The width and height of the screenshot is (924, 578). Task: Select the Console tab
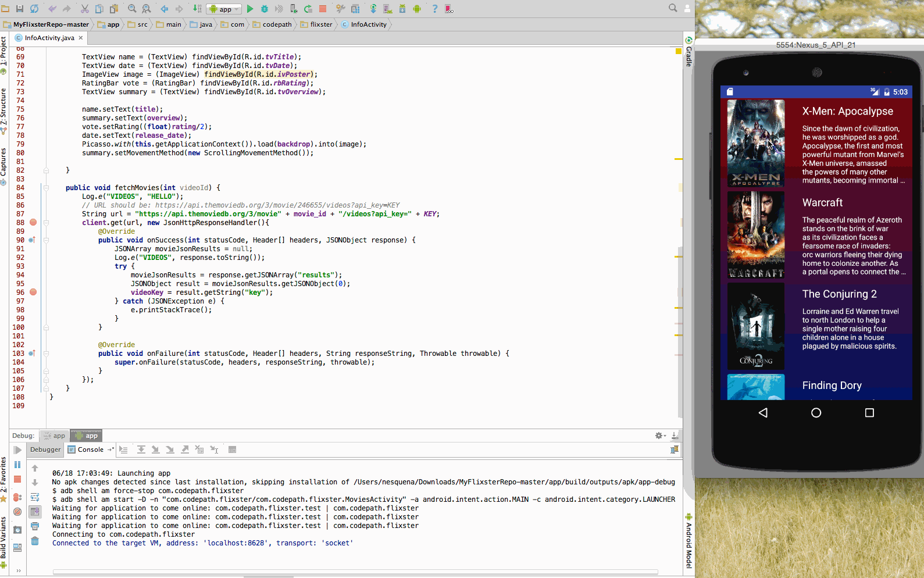[86, 449]
